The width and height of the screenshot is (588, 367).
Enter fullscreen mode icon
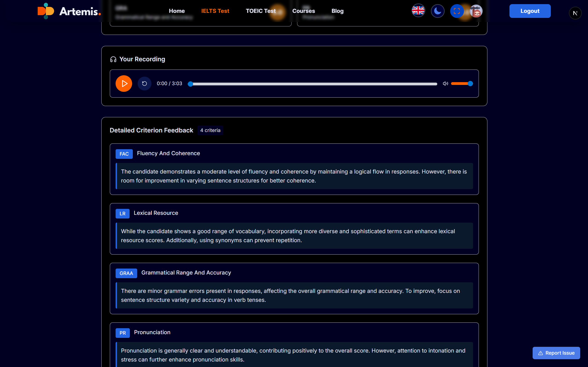457,11
